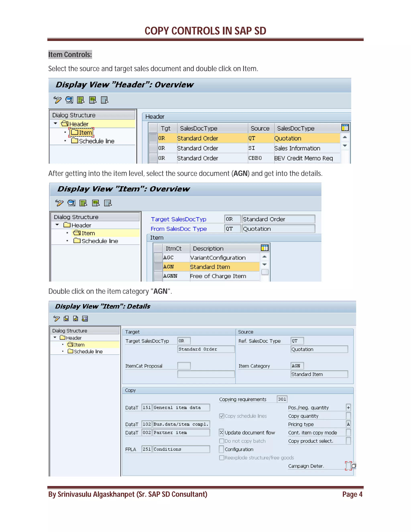Viewport: 411px width, 532px height.
Task: Open table settings icon in ItmCt table
Action: [265, 248]
